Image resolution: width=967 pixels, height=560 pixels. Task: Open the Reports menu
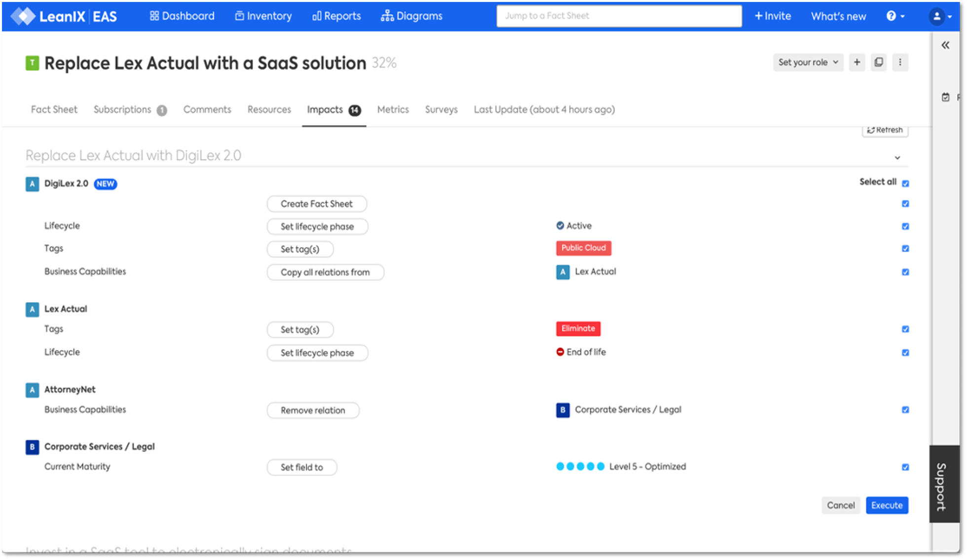pos(336,16)
